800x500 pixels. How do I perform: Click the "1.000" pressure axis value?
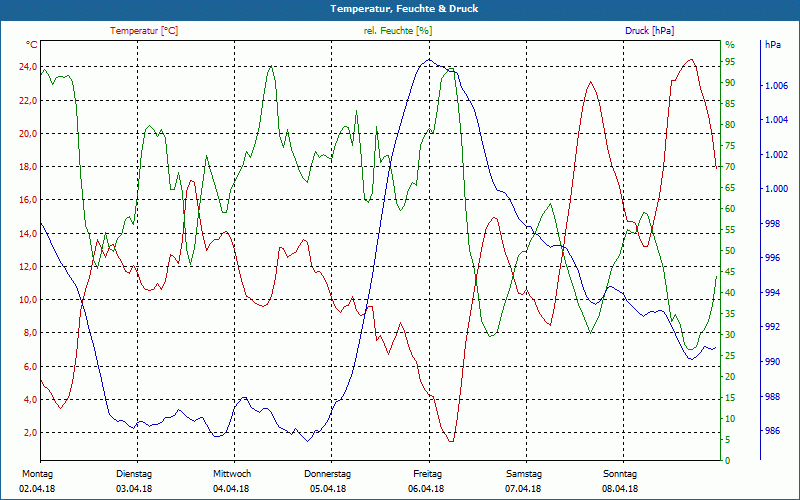coord(777,189)
